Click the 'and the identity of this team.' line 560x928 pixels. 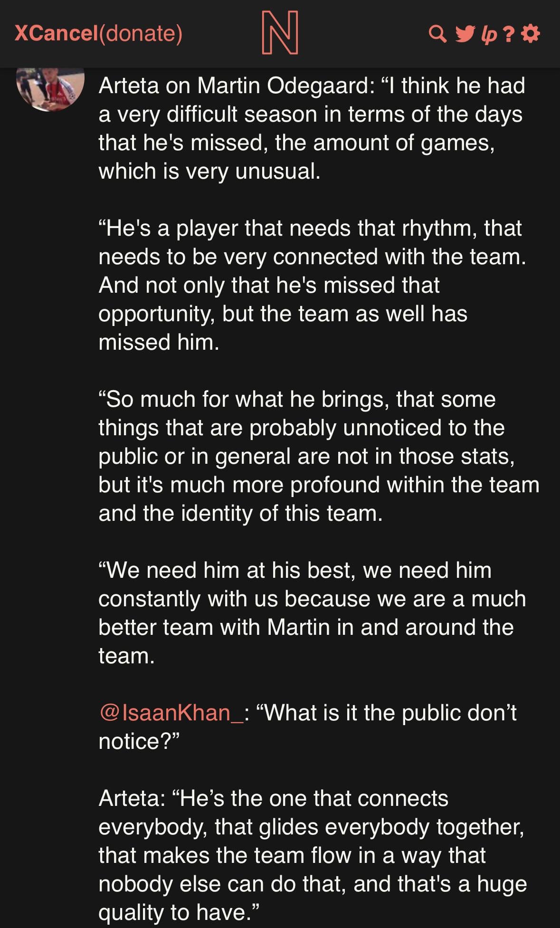240,513
